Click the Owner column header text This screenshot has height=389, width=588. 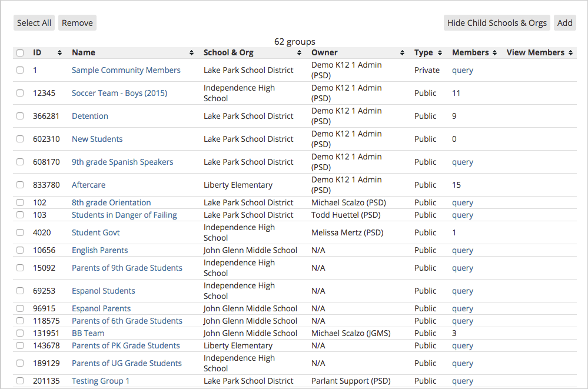(324, 52)
